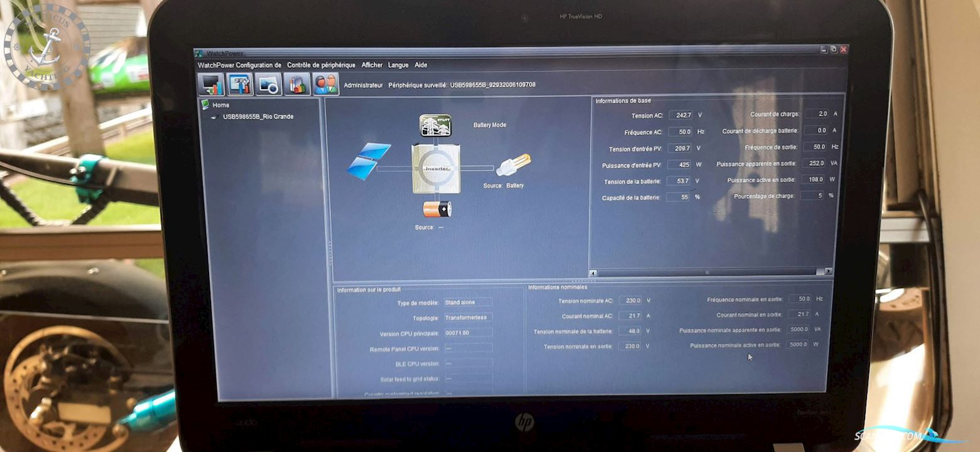Open the Aide menu

click(x=420, y=65)
